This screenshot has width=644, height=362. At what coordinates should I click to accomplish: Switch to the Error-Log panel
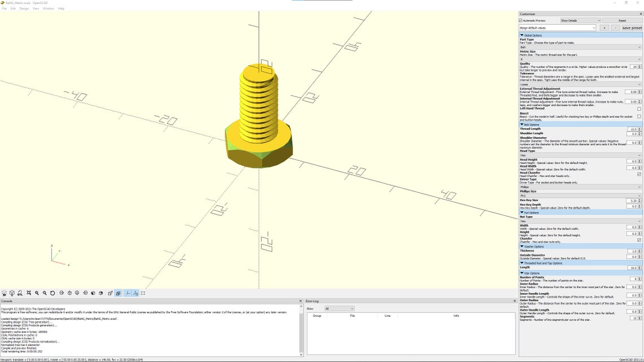(313, 300)
